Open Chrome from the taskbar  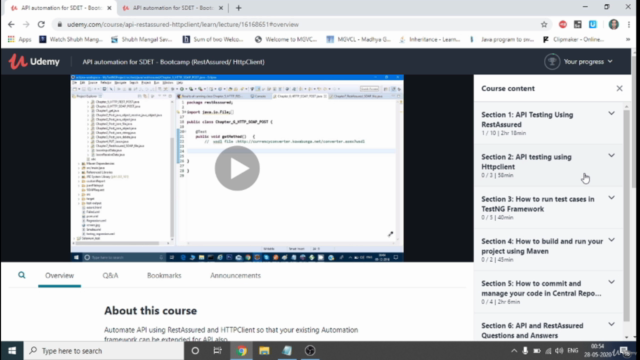242,351
